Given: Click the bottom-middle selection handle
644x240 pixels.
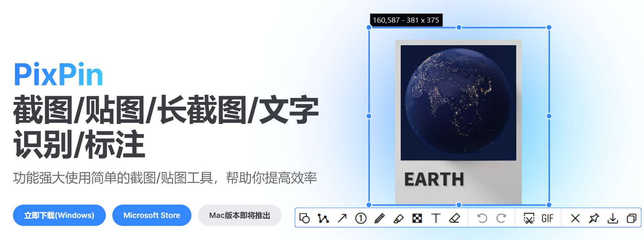Looking at the screenshot, I should 459,205.
